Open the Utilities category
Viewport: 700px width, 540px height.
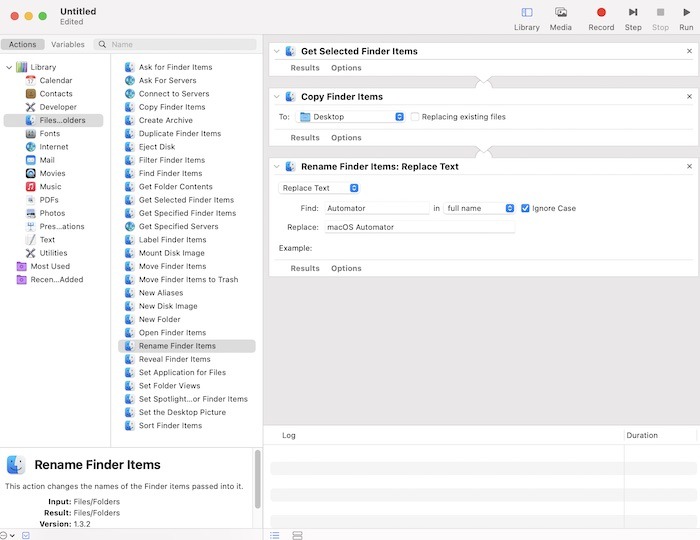pyautogui.click(x=53, y=253)
